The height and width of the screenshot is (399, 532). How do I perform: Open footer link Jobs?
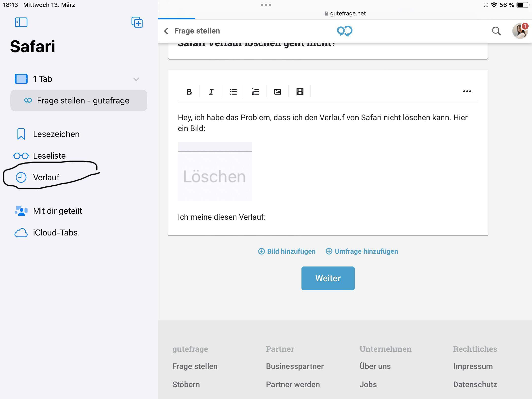368,384
